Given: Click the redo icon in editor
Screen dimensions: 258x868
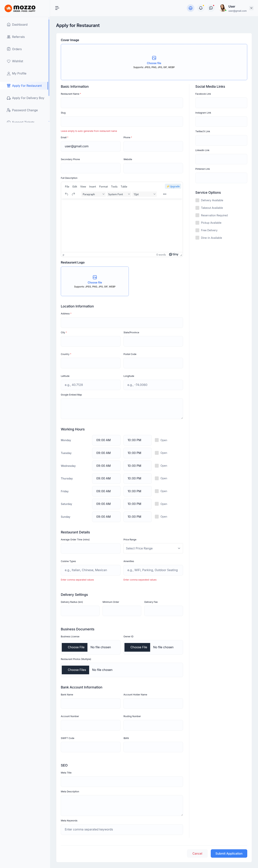Looking at the screenshot, I should point(73,194).
